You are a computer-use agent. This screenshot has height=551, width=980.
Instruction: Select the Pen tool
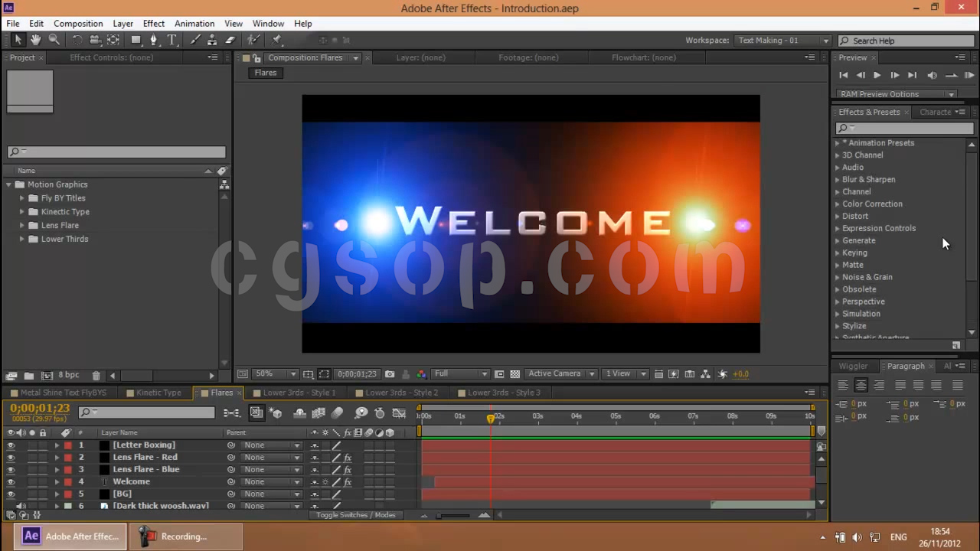click(154, 40)
